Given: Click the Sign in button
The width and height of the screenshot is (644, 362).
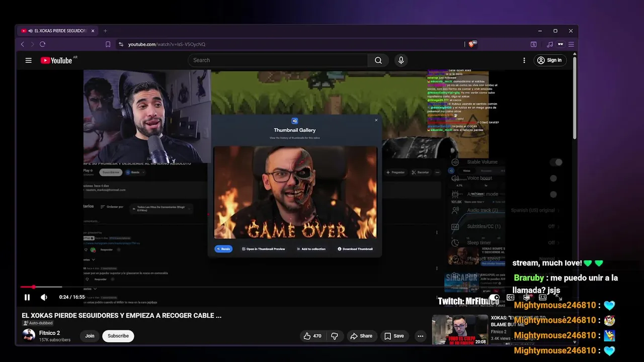Looking at the screenshot, I should pyautogui.click(x=549, y=60).
